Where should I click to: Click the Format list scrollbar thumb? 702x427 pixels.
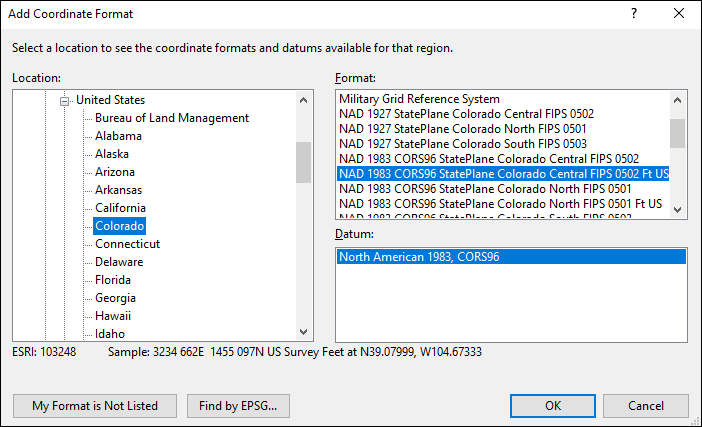[677, 133]
